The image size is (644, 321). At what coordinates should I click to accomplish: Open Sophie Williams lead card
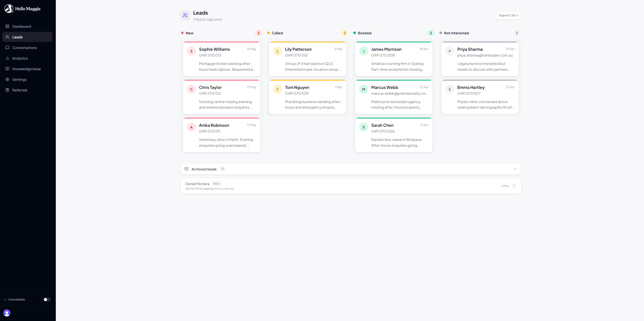pos(221,59)
